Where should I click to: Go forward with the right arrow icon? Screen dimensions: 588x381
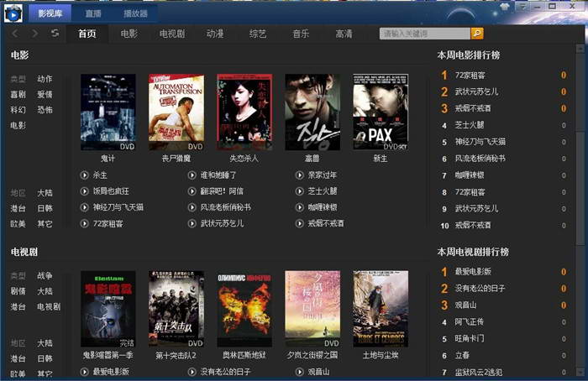(35, 34)
